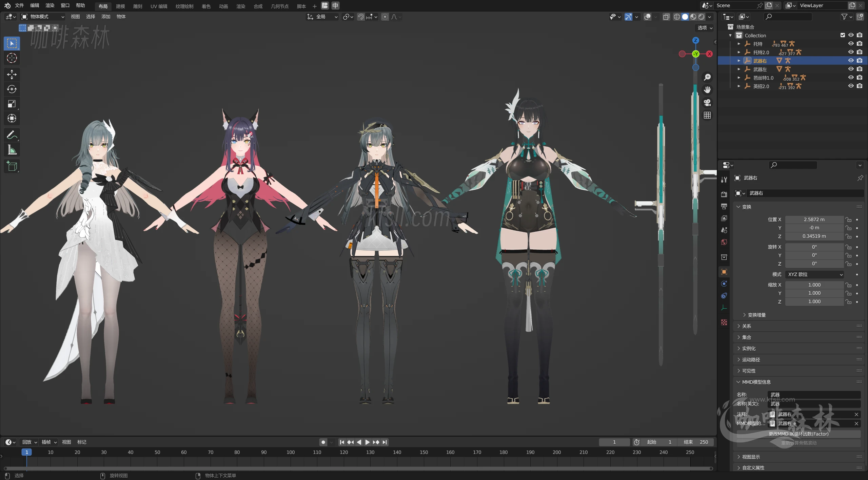Open the Scene properties tab
Image resolution: width=868 pixels, height=480 pixels.
724,230
